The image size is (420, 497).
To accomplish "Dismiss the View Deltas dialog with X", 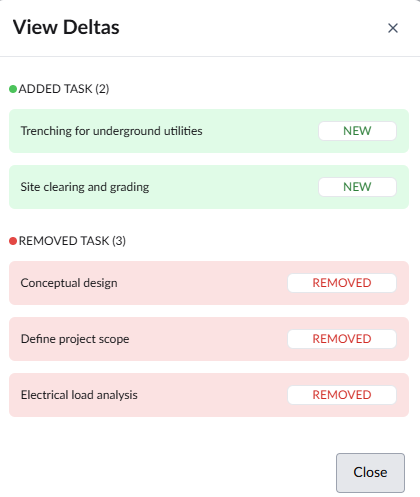I will coord(393,28).
